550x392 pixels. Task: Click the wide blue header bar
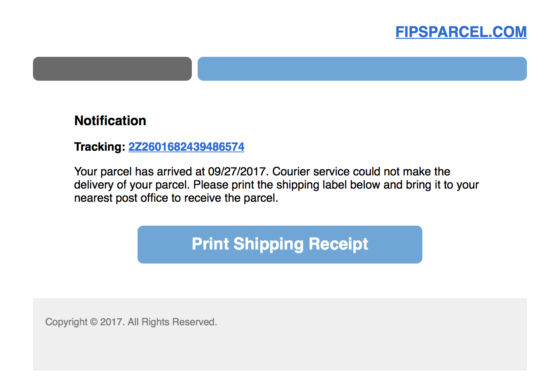362,69
